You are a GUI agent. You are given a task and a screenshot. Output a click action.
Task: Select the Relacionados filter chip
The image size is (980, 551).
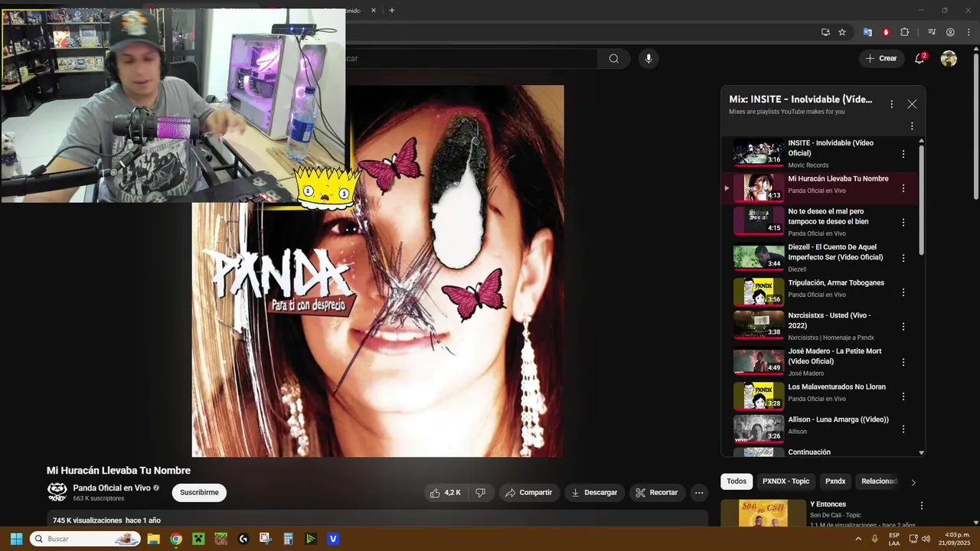tap(878, 481)
